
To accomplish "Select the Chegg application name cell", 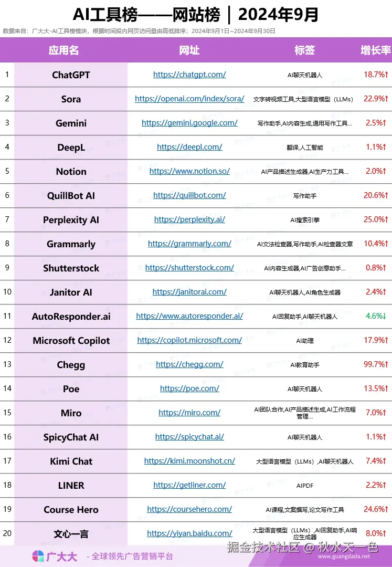I will pyautogui.click(x=71, y=365).
